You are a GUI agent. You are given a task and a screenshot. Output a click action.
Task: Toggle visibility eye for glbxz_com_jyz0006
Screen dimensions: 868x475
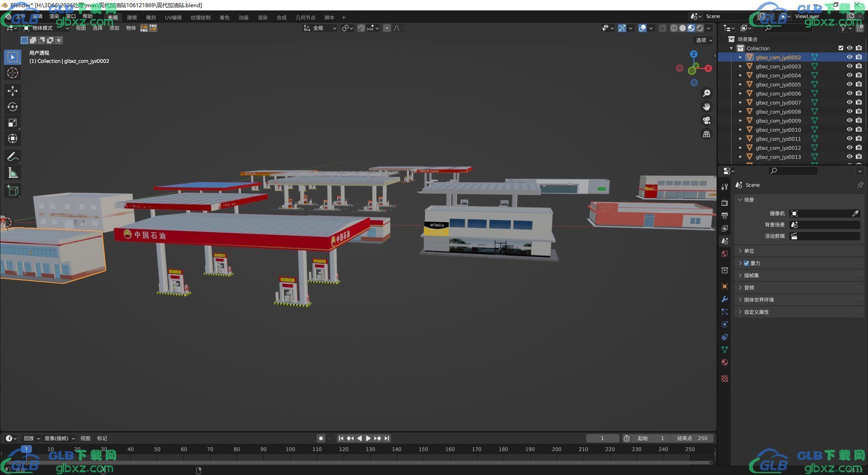click(849, 94)
